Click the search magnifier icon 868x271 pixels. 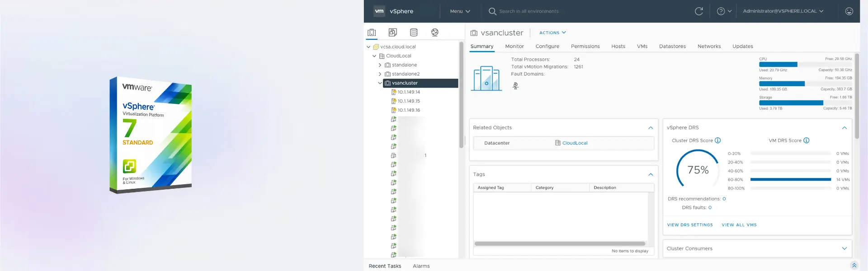[x=492, y=11]
